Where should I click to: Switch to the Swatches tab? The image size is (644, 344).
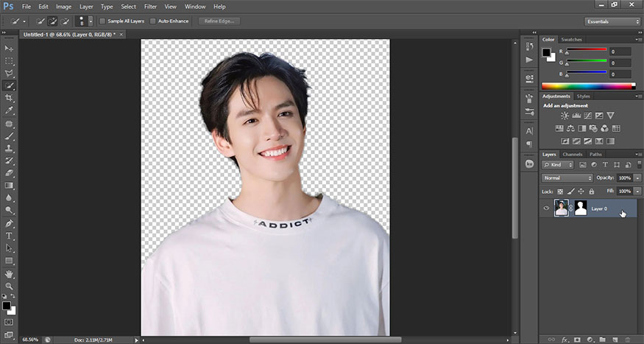[x=571, y=39]
